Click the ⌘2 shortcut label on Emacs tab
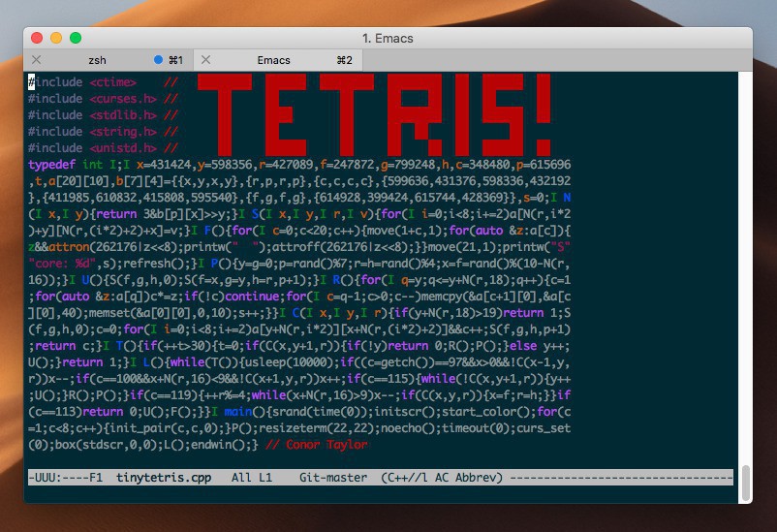The width and height of the screenshot is (777, 532). [344, 60]
